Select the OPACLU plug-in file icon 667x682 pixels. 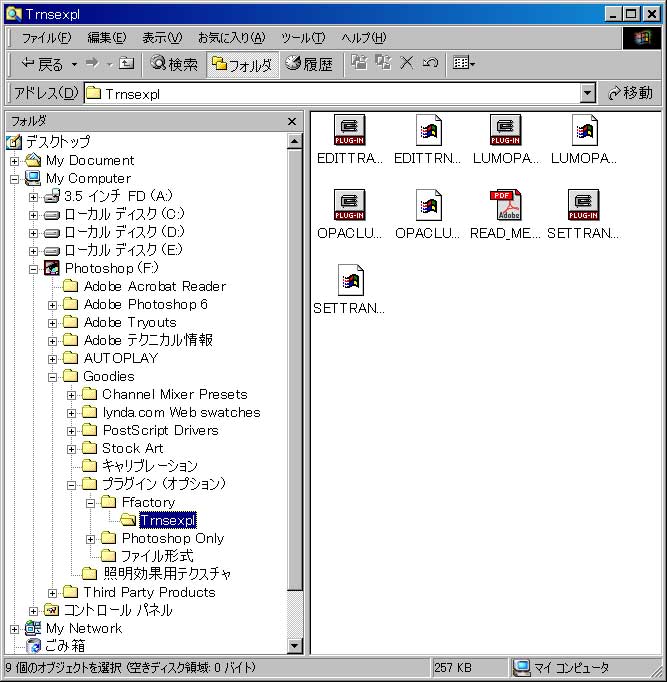[x=349, y=205]
